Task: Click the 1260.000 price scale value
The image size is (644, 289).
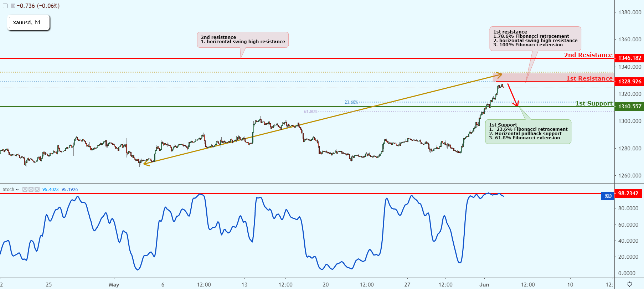Action: 630,175
